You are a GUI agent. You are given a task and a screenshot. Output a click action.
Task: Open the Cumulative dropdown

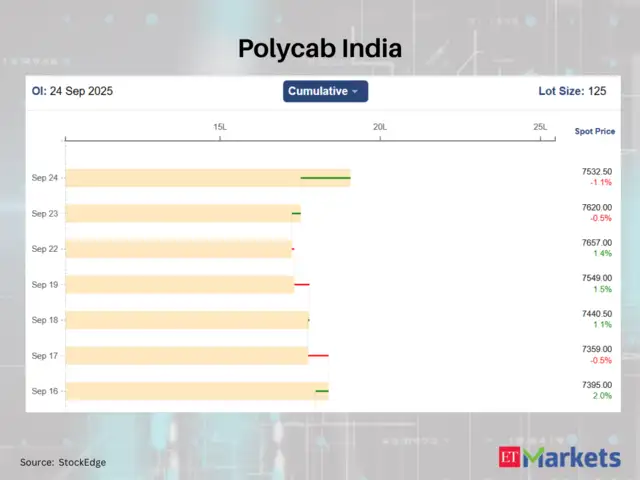pyautogui.click(x=325, y=91)
